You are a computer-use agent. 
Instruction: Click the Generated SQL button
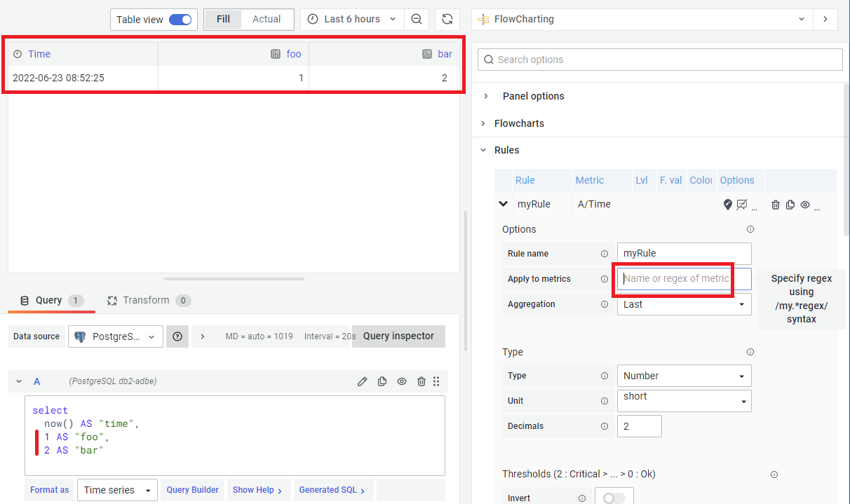332,490
